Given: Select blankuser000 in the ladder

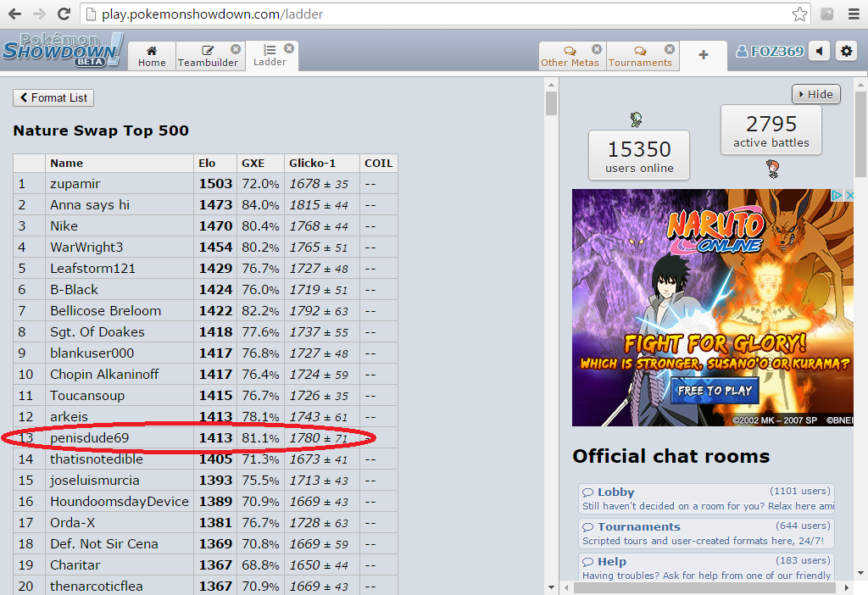Looking at the screenshot, I should coord(92,353).
